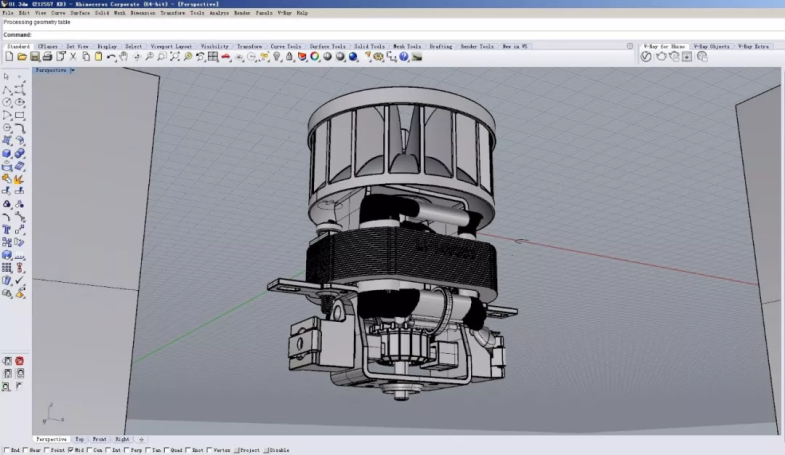
Task: Click the V-Ray render teapot icon
Action: pos(660,57)
